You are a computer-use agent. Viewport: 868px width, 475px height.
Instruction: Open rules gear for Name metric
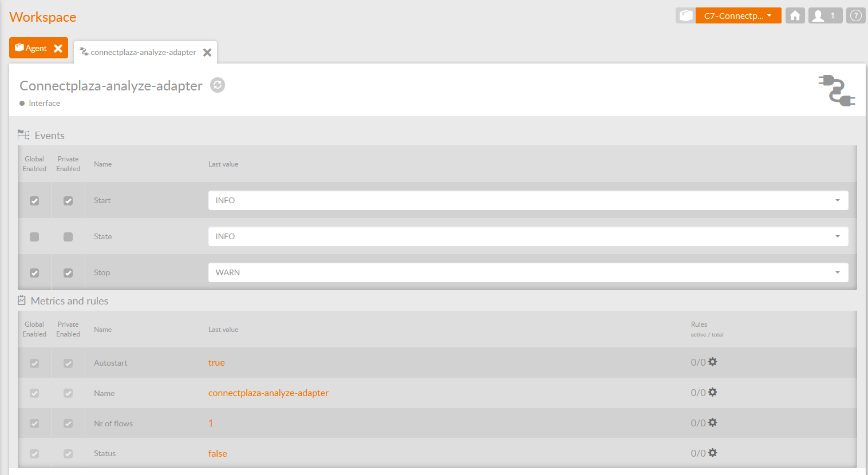tap(712, 393)
